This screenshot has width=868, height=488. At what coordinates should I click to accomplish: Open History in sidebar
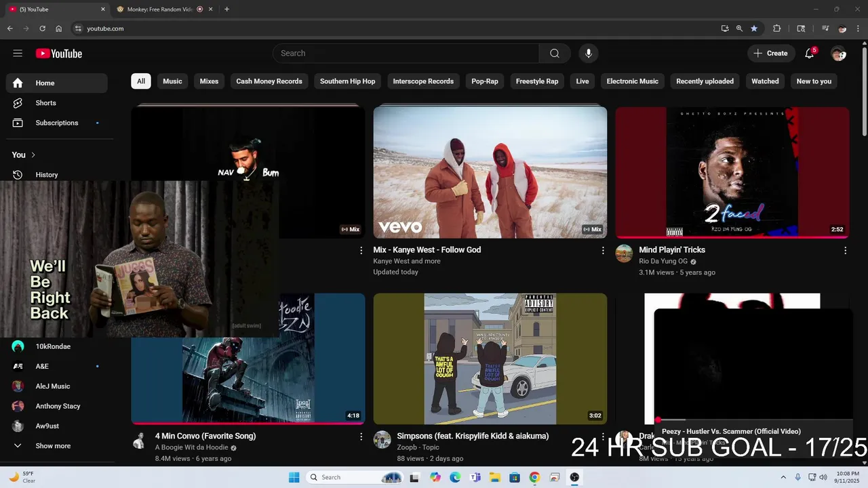click(x=57, y=175)
